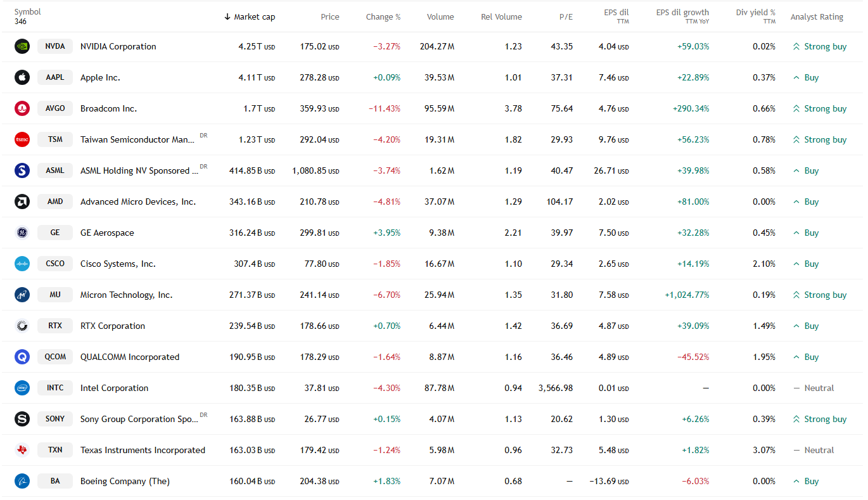Click the Texas Instruments logo icon
This screenshot has height=500, width=868.
pyautogui.click(x=22, y=450)
